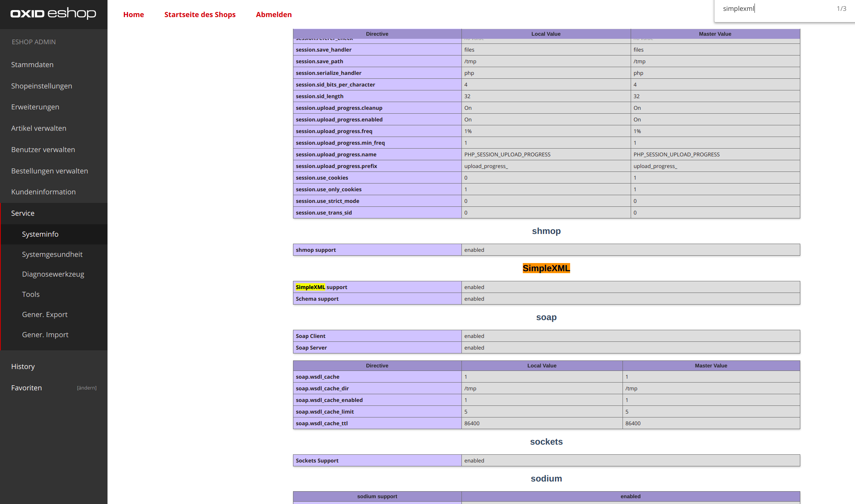
Task: Click the 'Sockets Support' row label
Action: point(317,461)
